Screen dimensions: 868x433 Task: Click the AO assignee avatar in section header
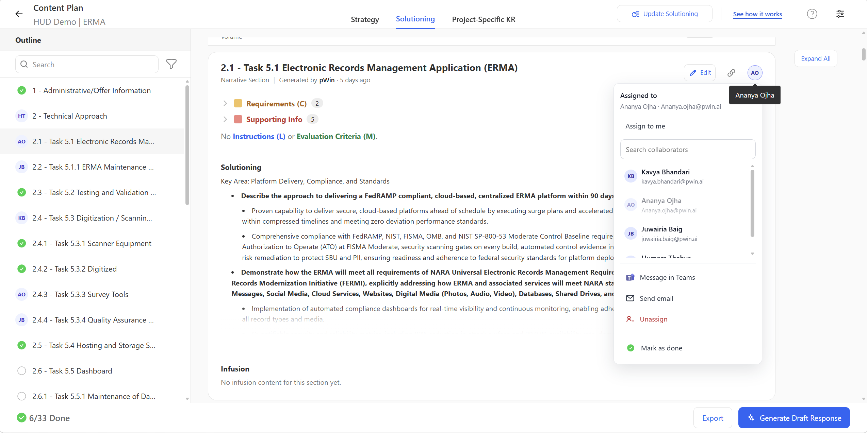[755, 73]
